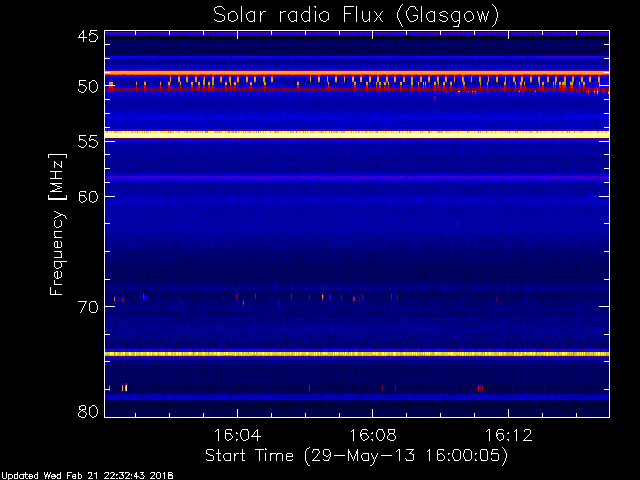Click the bright yellow band near 54 MHz
This screenshot has width=640, height=480.
(x=357, y=134)
